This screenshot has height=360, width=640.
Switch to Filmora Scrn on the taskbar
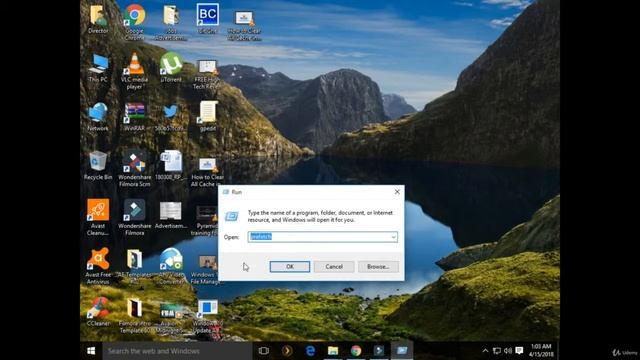coord(379,351)
